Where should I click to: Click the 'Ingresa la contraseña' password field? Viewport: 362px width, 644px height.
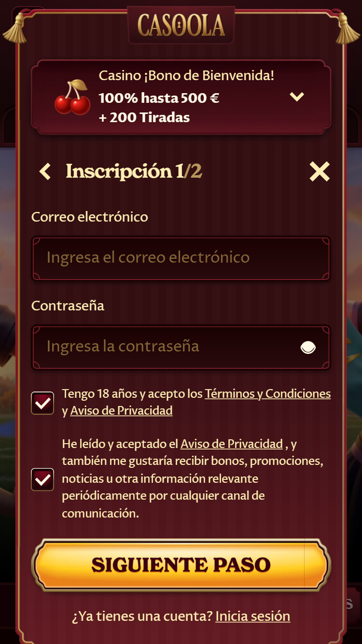[164, 347]
